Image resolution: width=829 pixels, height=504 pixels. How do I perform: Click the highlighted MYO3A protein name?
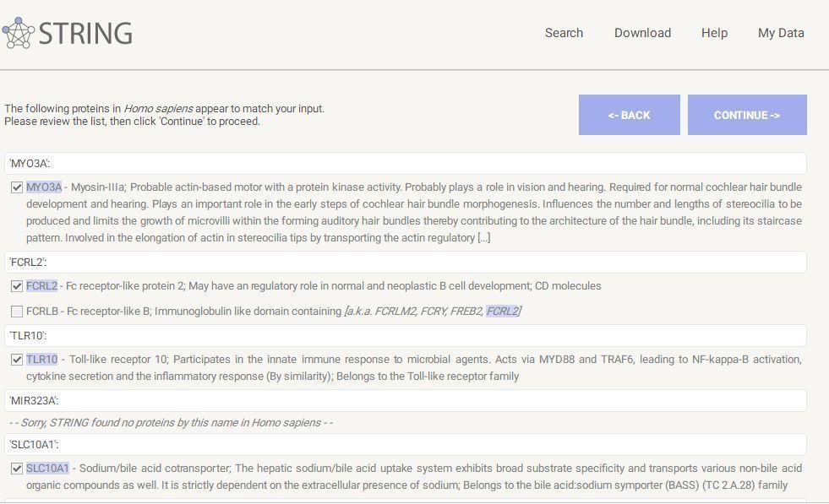point(44,187)
